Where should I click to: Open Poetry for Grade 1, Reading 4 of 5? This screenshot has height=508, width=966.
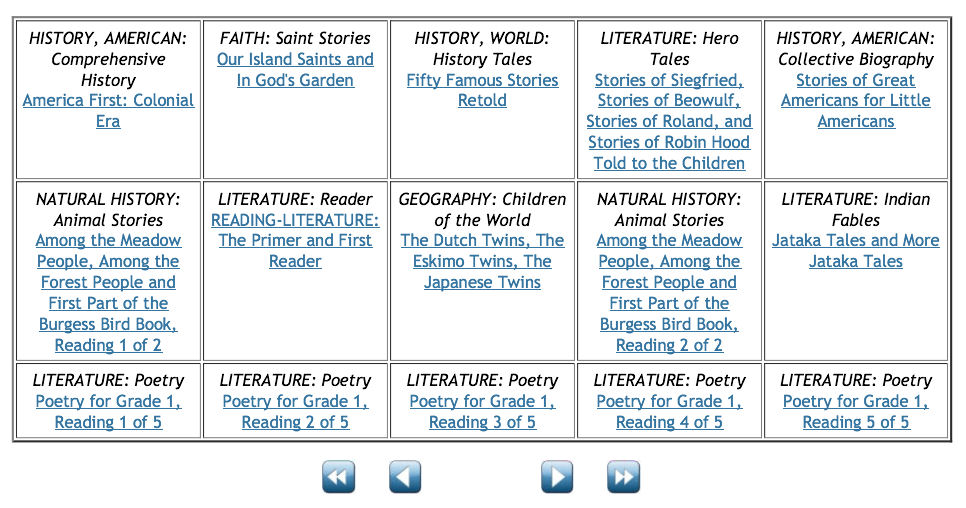coord(669,411)
